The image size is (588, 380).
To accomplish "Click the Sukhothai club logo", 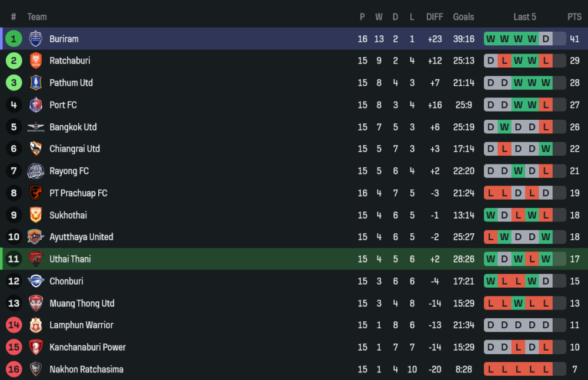I will (x=36, y=215).
